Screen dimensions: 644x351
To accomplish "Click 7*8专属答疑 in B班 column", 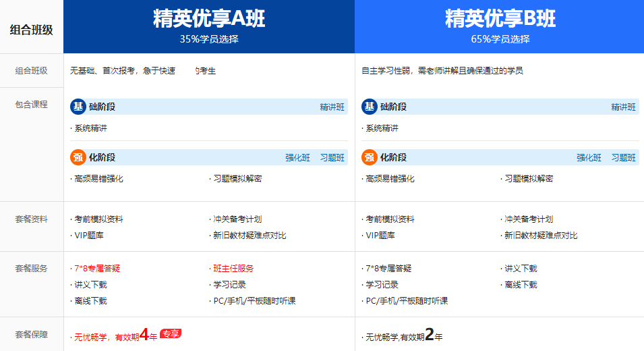I will [x=388, y=269].
